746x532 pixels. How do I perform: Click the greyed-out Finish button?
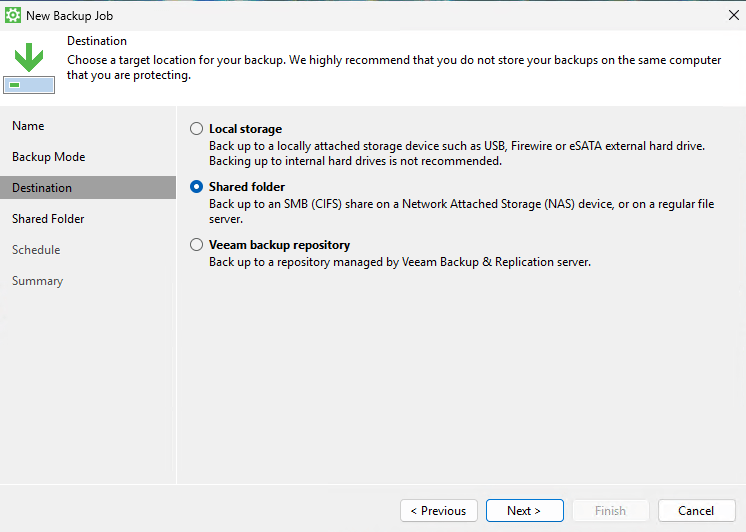[610, 511]
